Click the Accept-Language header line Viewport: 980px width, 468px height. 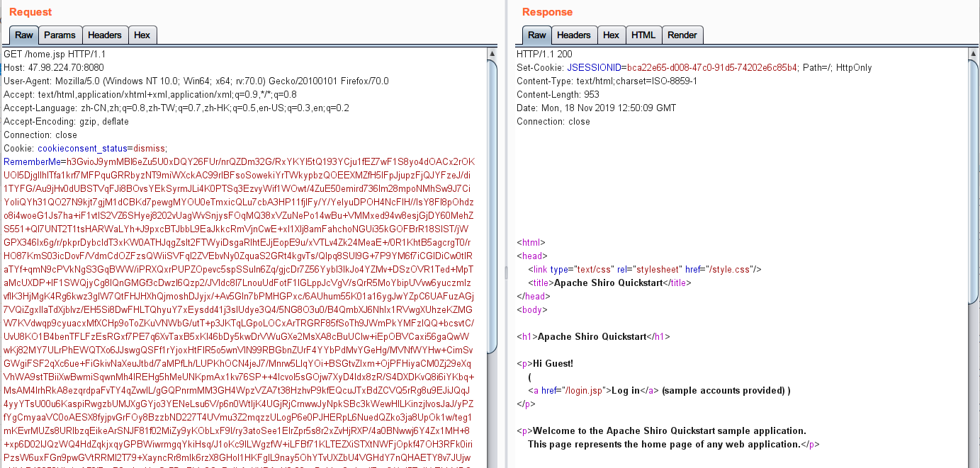pyautogui.click(x=176, y=108)
